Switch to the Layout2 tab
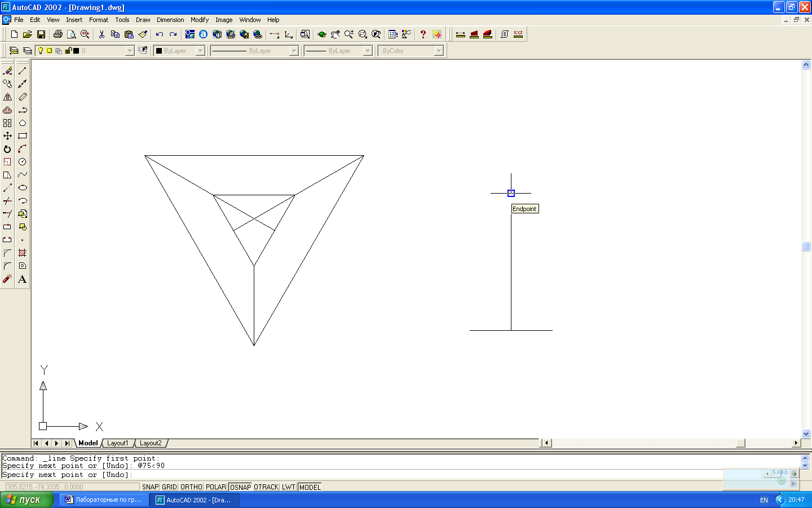812x508 pixels. (x=151, y=443)
